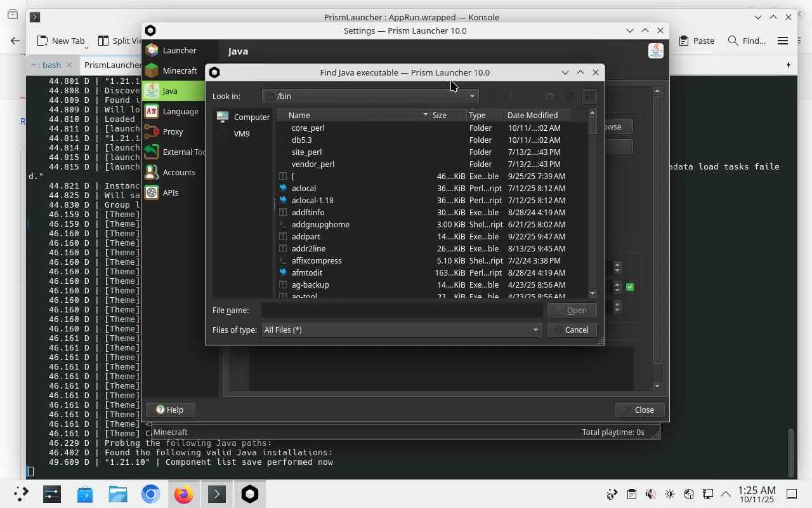Click the file list vertical scrollbar
812x508 pixels.
pyautogui.click(x=593, y=203)
